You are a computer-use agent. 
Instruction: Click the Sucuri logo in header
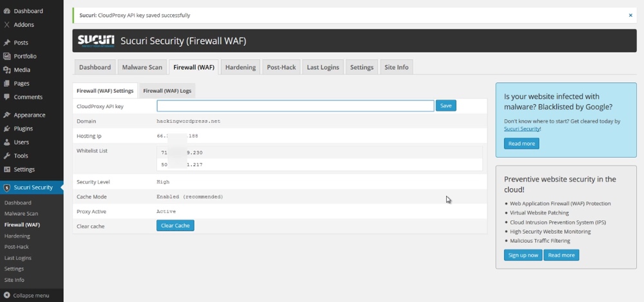(96, 41)
